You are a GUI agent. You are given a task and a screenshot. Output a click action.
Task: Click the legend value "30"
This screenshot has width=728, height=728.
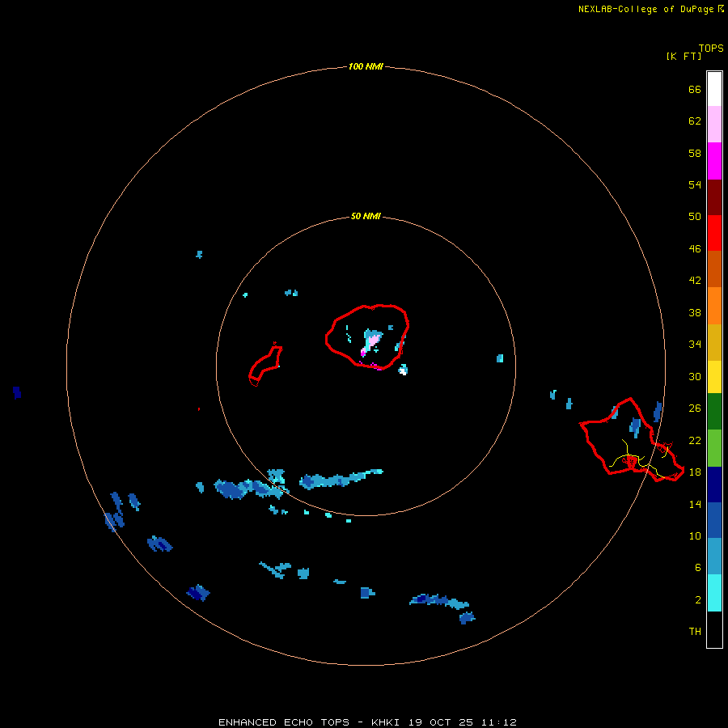click(695, 376)
